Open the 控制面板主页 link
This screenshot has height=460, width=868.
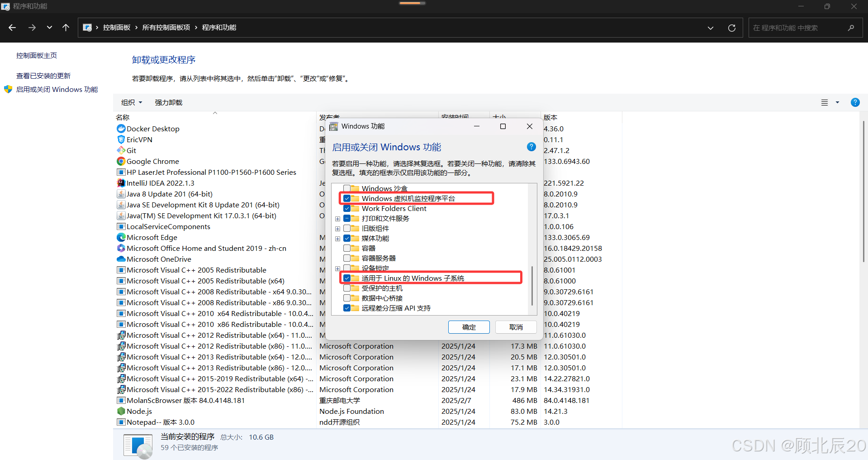pyautogui.click(x=37, y=55)
